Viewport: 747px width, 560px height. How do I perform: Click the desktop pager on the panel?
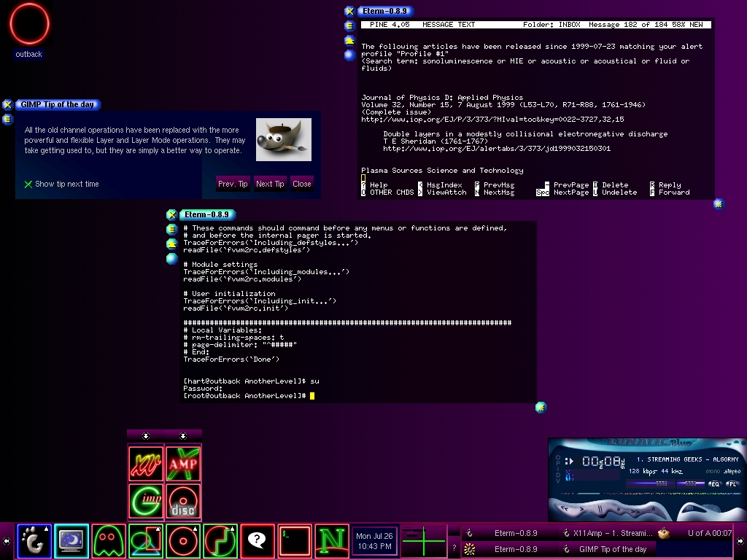click(423, 541)
